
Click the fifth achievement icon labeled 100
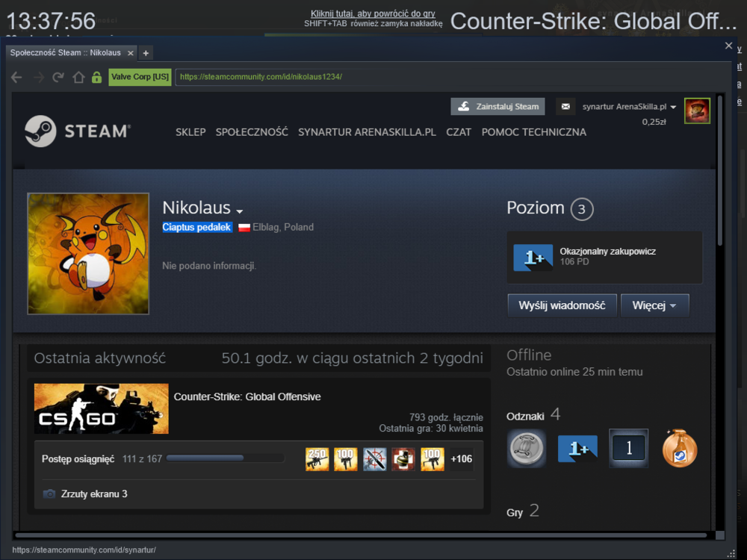tap(433, 459)
